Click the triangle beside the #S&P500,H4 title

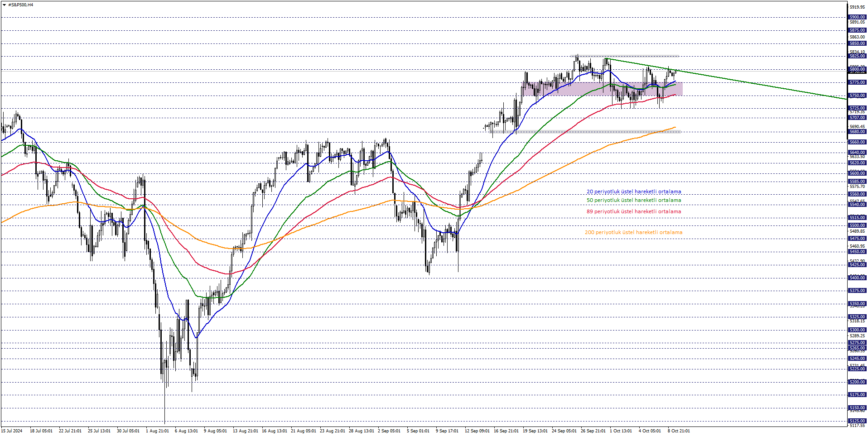click(x=4, y=5)
